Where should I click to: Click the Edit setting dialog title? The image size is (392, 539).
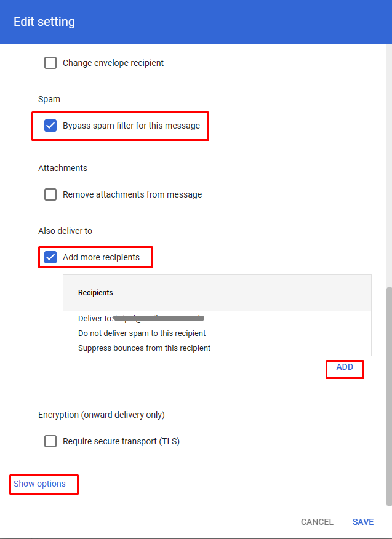click(44, 22)
